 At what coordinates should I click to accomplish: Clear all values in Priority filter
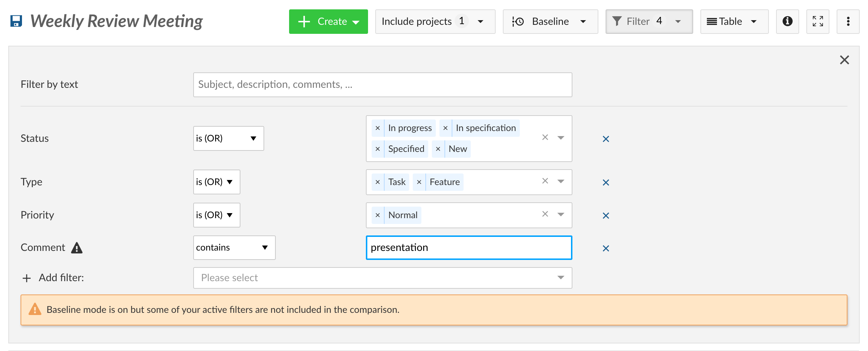(545, 214)
